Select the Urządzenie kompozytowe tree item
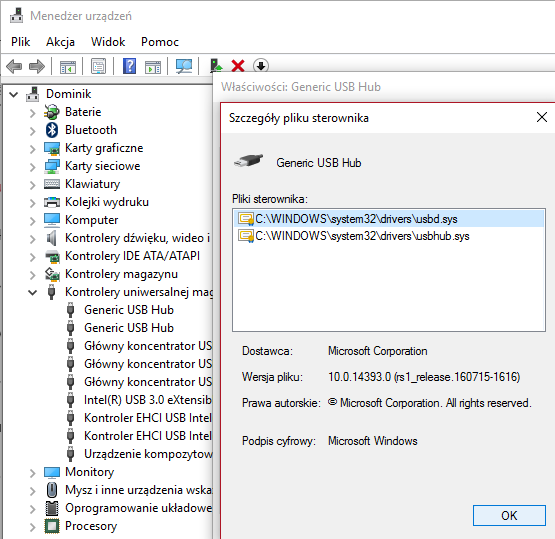The image size is (555, 539). coord(148,454)
